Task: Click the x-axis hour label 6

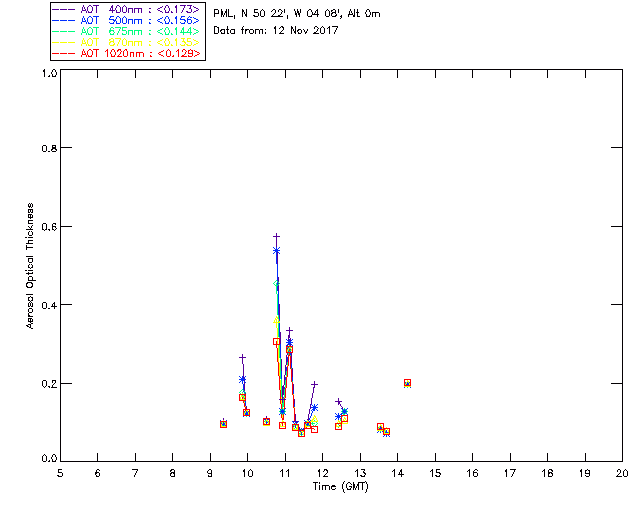Action: (98, 473)
